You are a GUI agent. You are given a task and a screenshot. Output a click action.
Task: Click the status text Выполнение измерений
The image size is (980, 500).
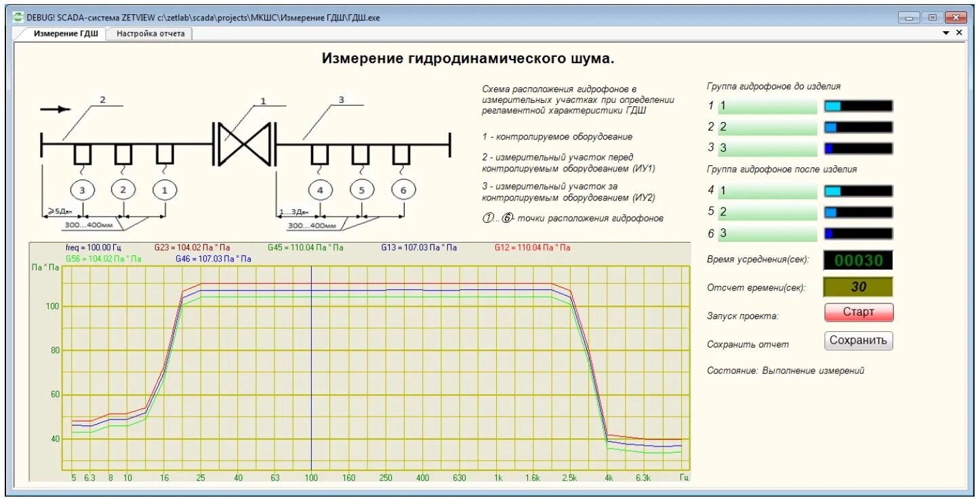pos(813,371)
